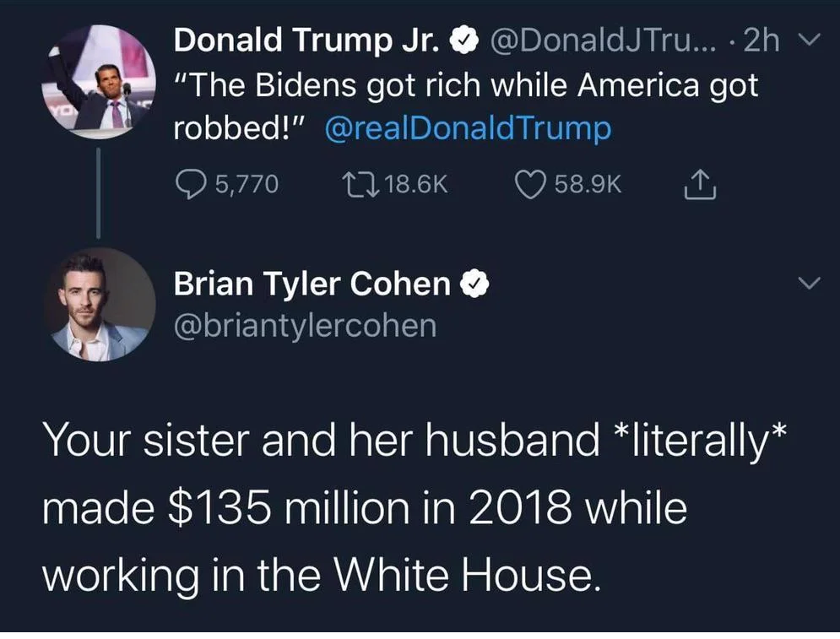Open Donald Trump Jr.'s profile name
Viewport: 840px width, 639px height.
pyautogui.click(x=306, y=41)
